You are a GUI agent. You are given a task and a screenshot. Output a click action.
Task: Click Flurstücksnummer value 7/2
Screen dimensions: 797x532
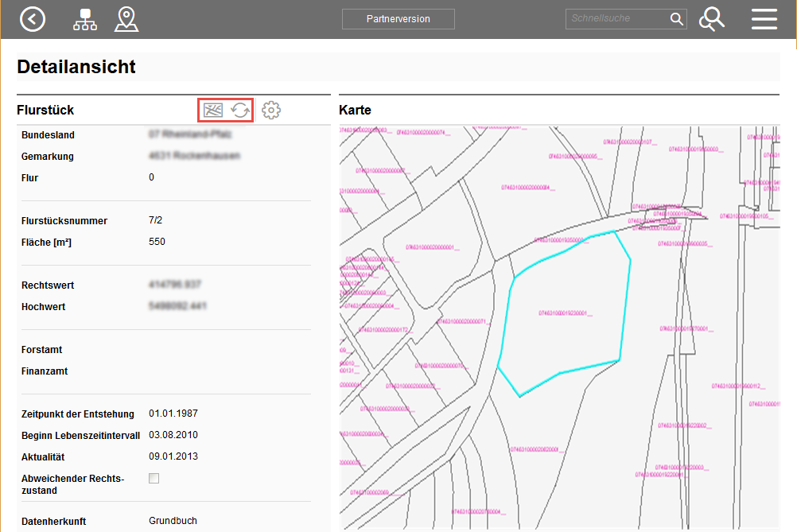coord(157,220)
